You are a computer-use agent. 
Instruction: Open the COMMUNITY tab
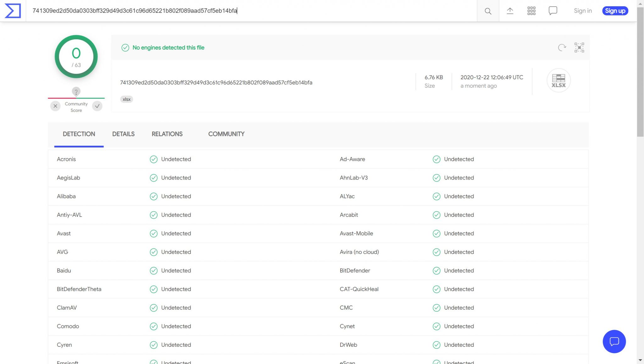click(x=226, y=134)
